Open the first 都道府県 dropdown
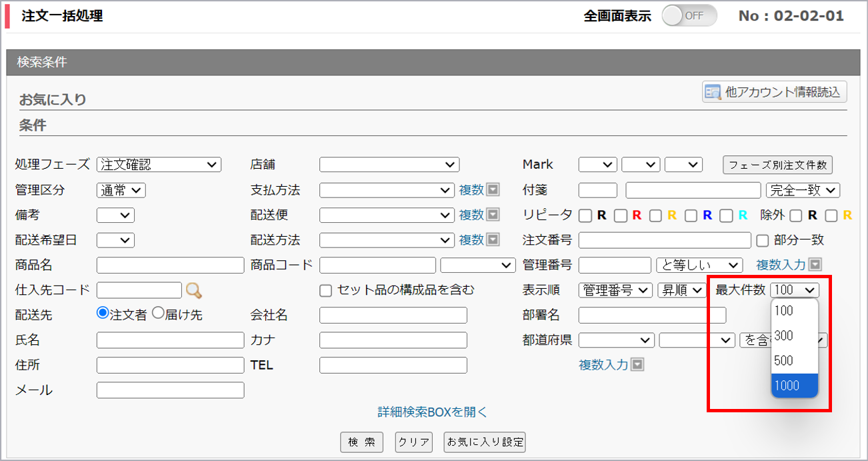Screen dimensions: 868x461 [x=617, y=340]
